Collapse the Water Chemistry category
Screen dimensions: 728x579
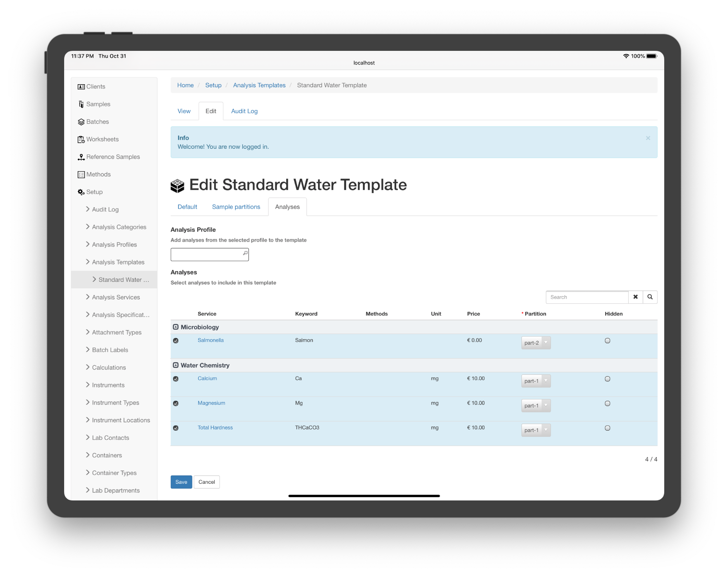pos(176,365)
